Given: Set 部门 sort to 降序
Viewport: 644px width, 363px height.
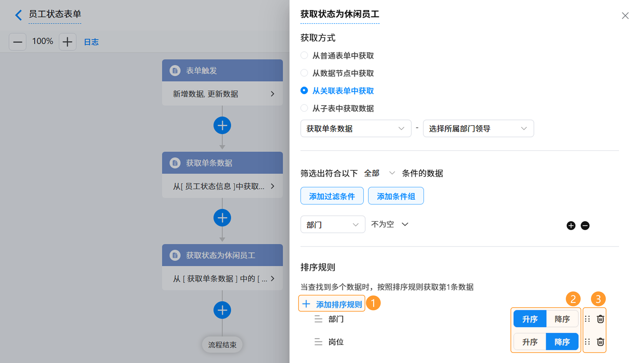Looking at the screenshot, I should pos(562,319).
